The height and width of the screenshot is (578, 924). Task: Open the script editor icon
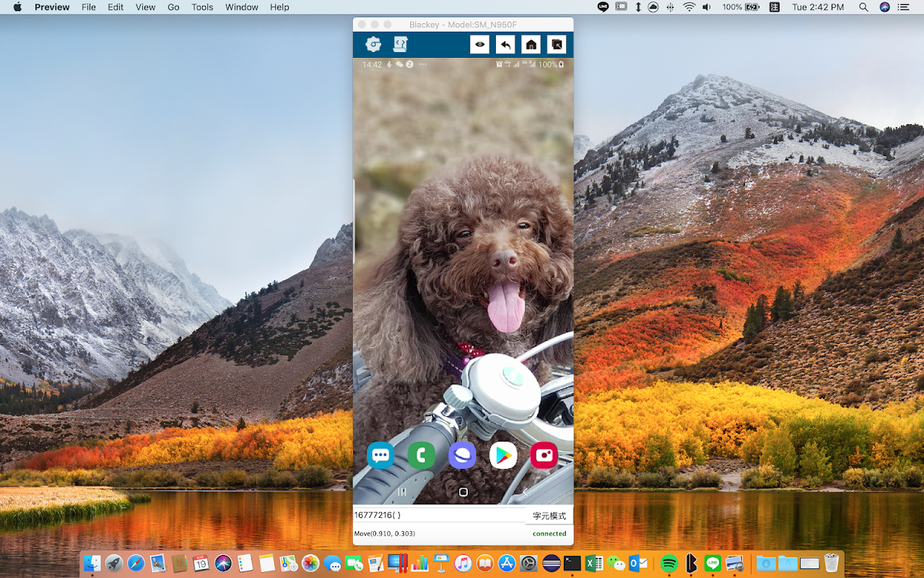[400, 45]
